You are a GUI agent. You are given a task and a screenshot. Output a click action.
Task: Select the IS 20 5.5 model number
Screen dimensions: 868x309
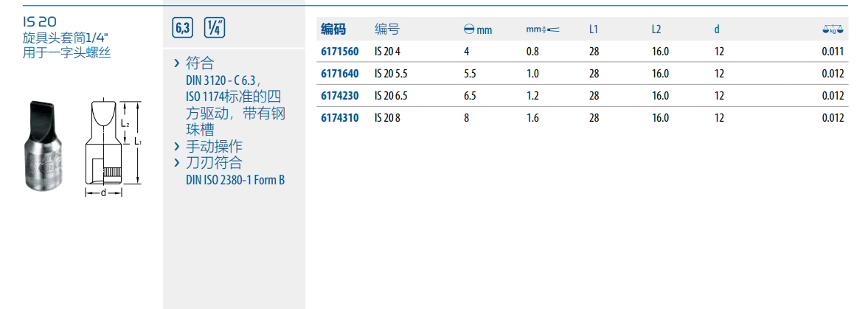[391, 74]
